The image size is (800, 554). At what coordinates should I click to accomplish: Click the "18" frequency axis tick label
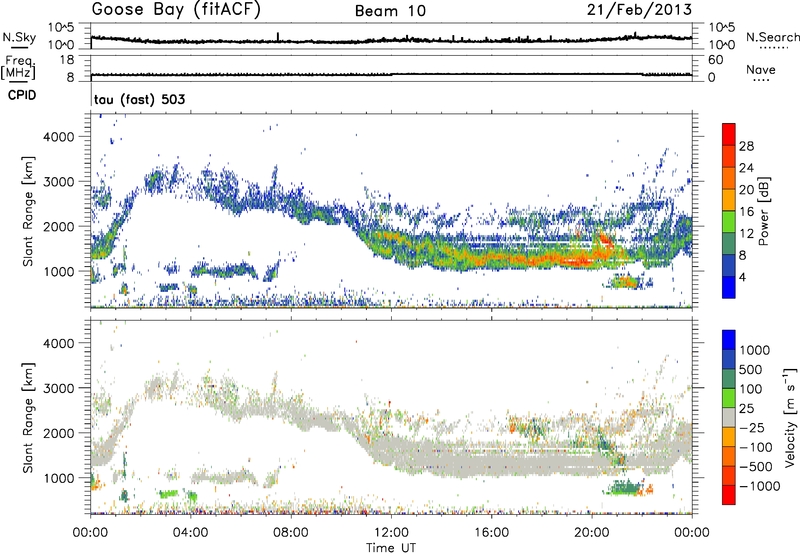tap(66, 60)
